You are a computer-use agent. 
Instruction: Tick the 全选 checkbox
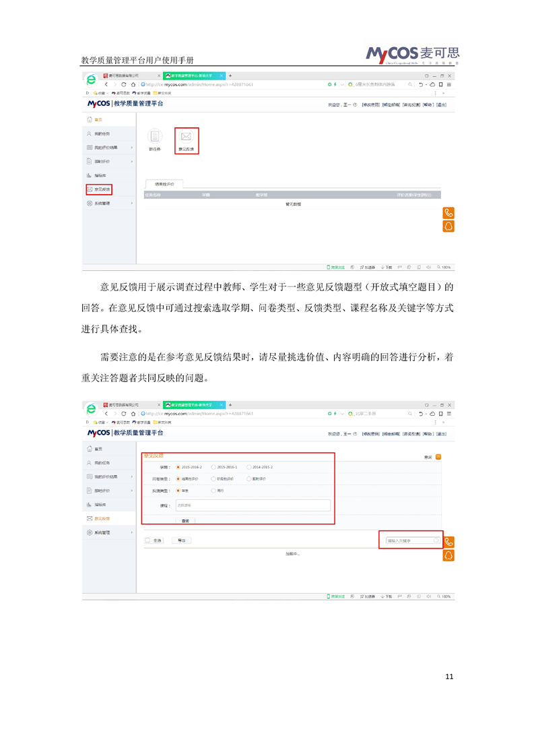pos(148,540)
